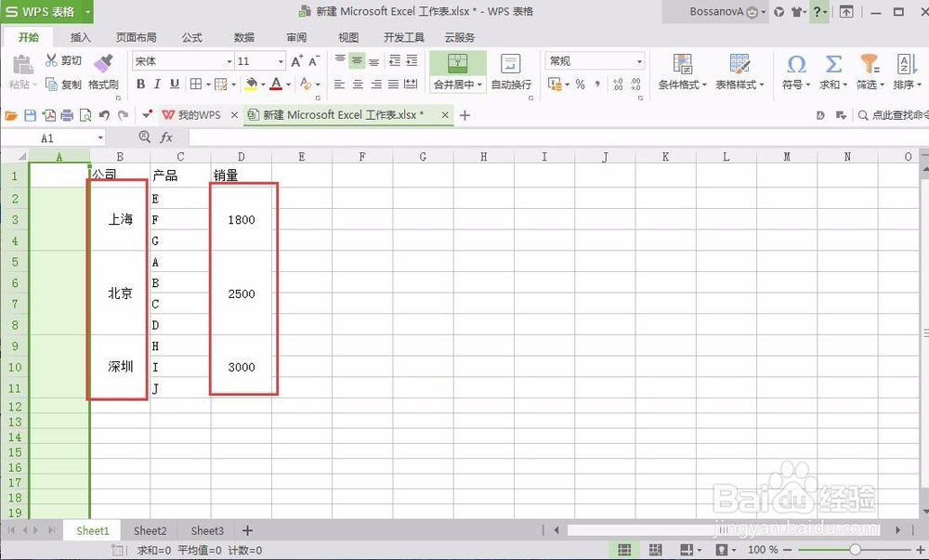Save the workbook with the save icon

pos(31,113)
